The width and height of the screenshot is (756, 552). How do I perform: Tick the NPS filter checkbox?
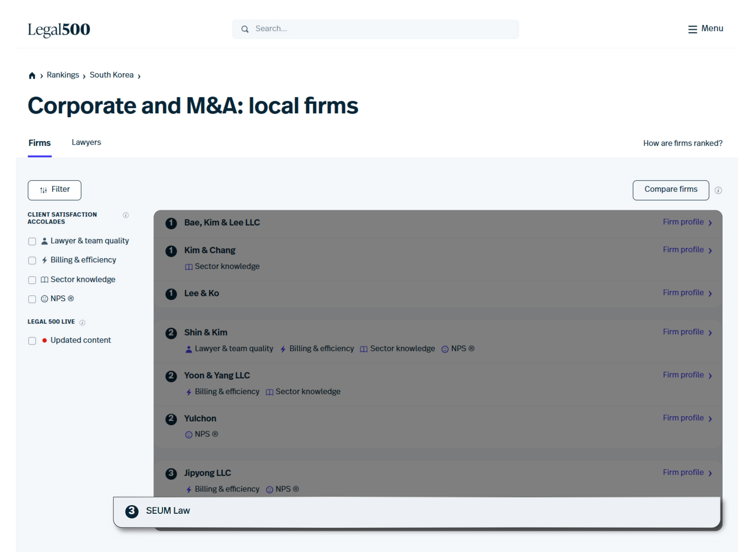click(x=32, y=299)
